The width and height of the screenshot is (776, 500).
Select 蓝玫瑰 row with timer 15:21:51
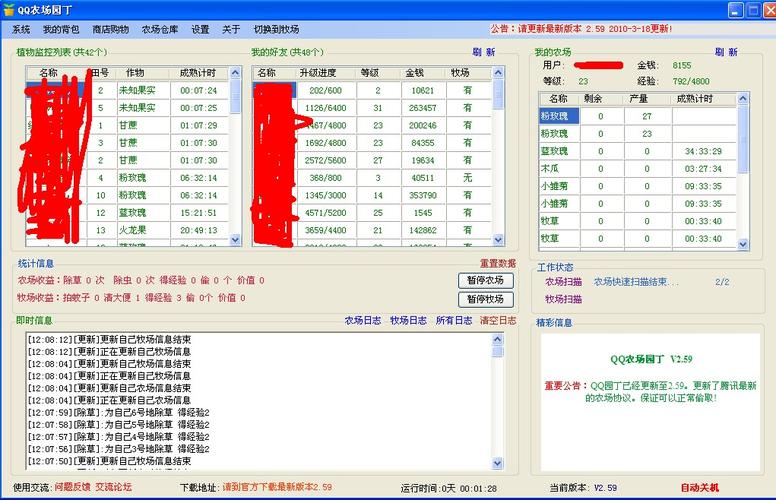click(x=128, y=213)
